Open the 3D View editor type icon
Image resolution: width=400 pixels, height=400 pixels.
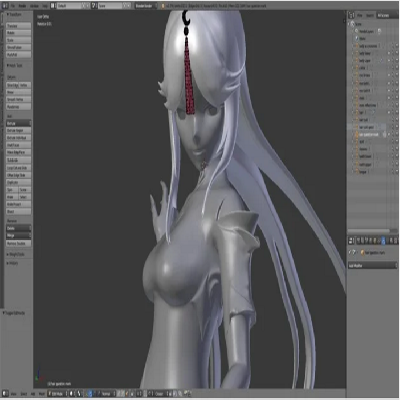pyautogui.click(x=5, y=394)
